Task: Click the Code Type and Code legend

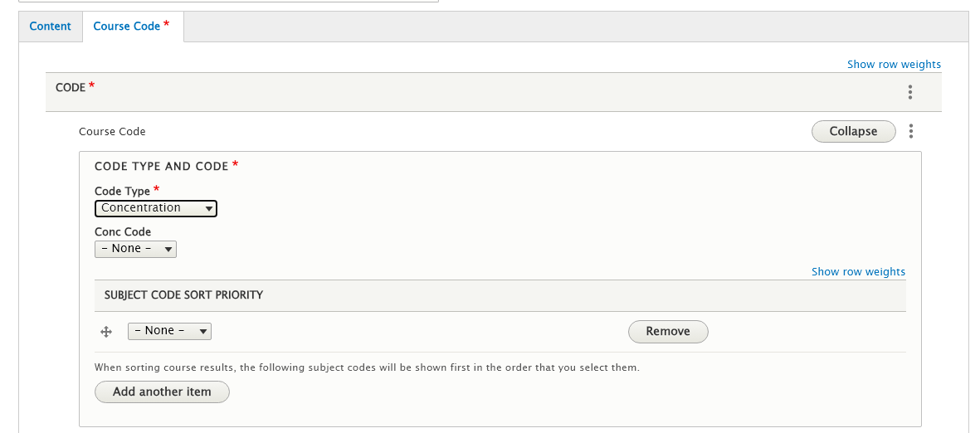Action: pos(162,167)
